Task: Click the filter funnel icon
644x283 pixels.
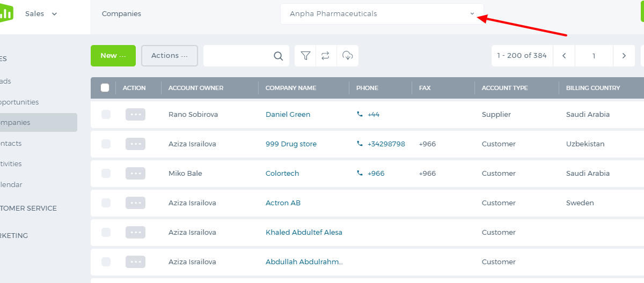Action: coord(305,56)
